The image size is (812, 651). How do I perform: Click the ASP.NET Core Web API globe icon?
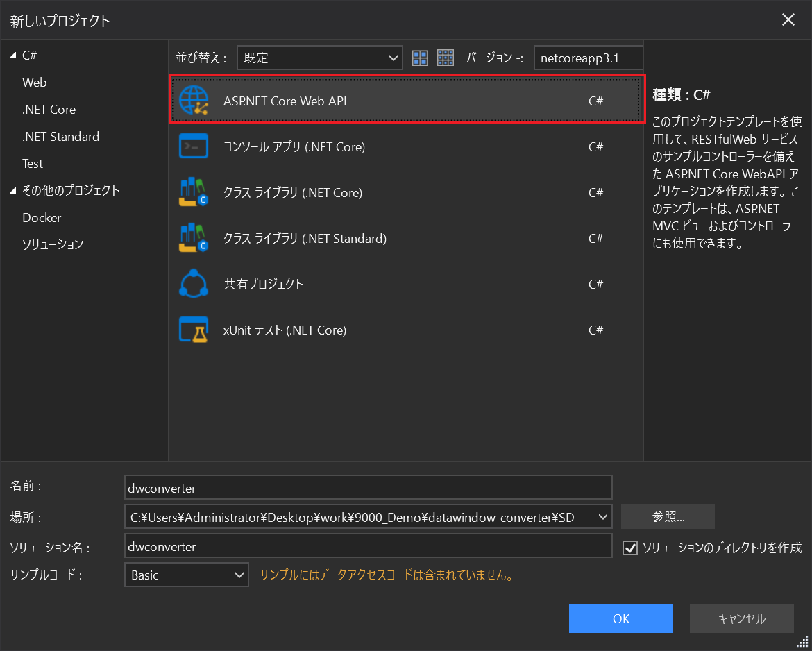pos(194,101)
